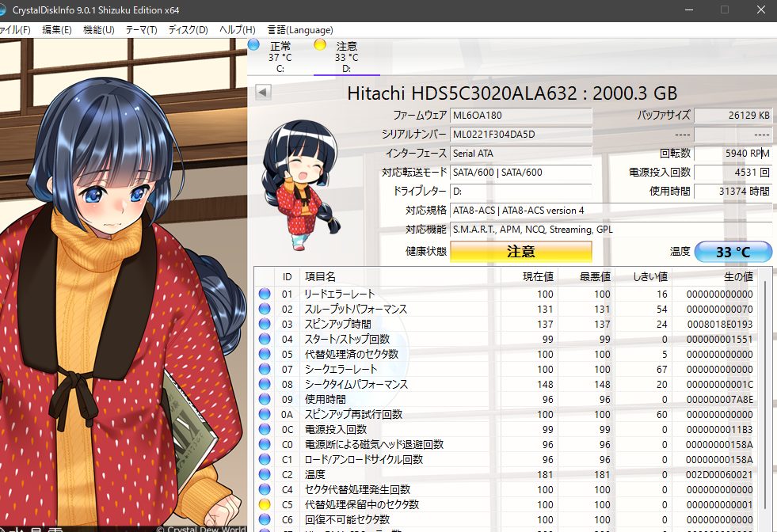Open the ディスク(D) menu

[x=188, y=30]
